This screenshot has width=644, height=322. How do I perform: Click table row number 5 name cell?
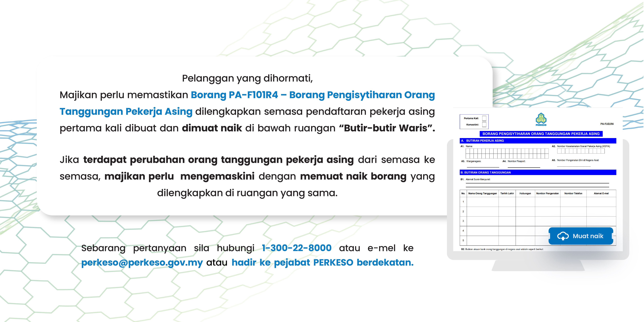pyautogui.click(x=483, y=240)
